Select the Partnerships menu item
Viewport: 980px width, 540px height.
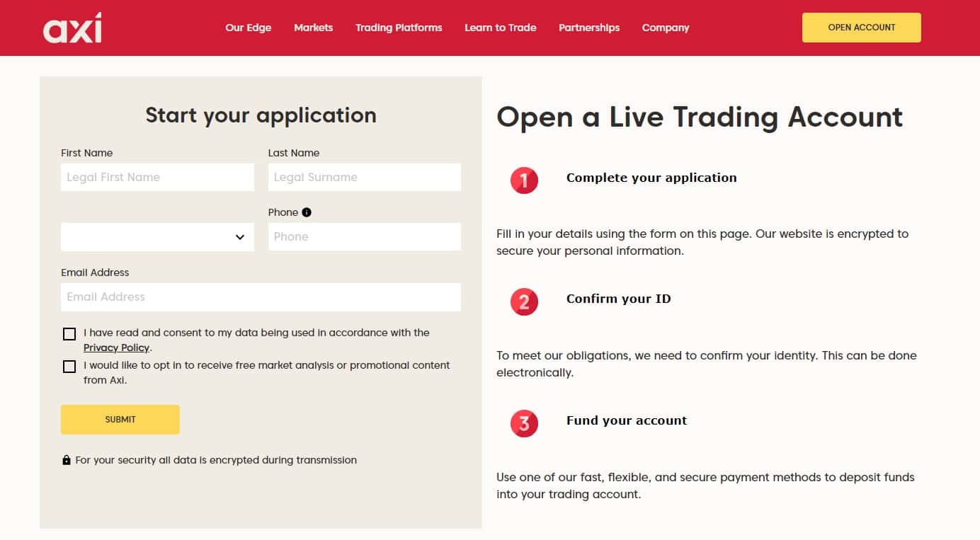coord(589,28)
